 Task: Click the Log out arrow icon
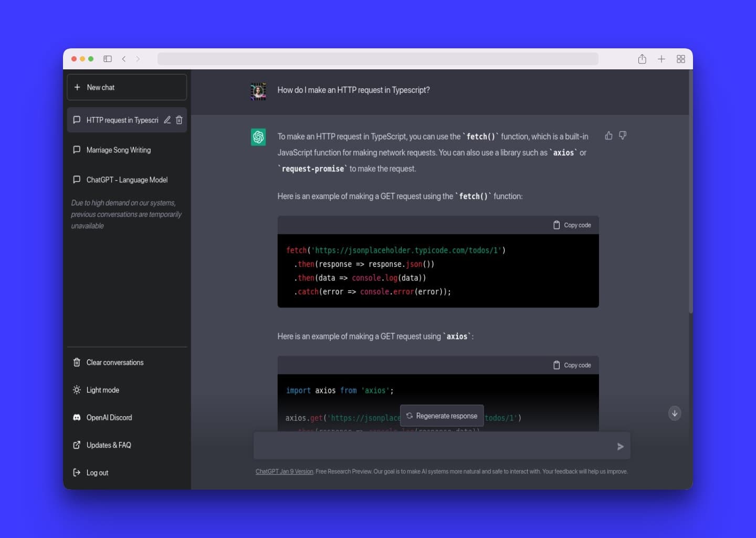pyautogui.click(x=77, y=473)
